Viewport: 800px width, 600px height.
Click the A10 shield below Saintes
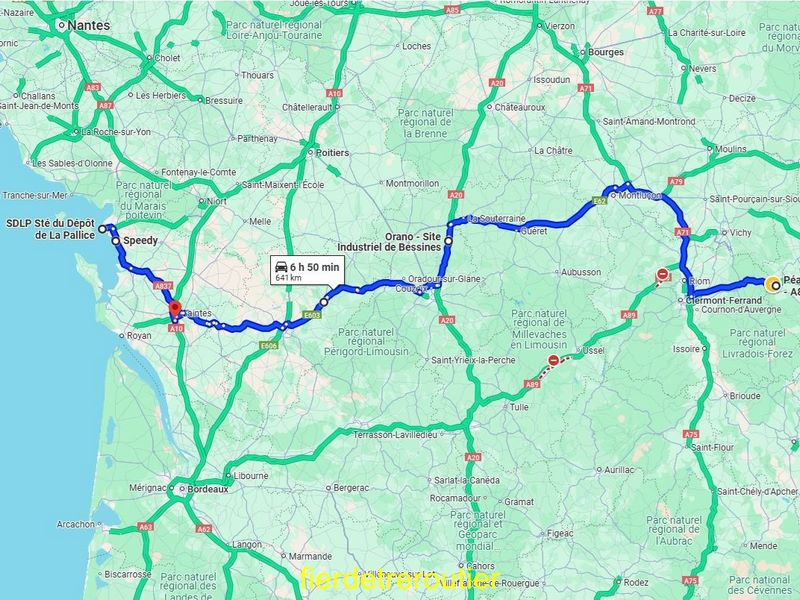click(176, 329)
